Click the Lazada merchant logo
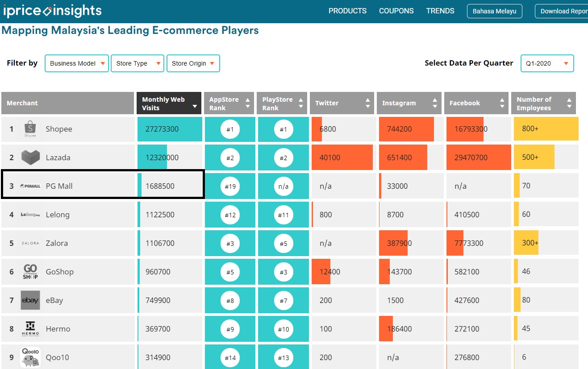Screen dimensions: 588x369 coord(30,158)
